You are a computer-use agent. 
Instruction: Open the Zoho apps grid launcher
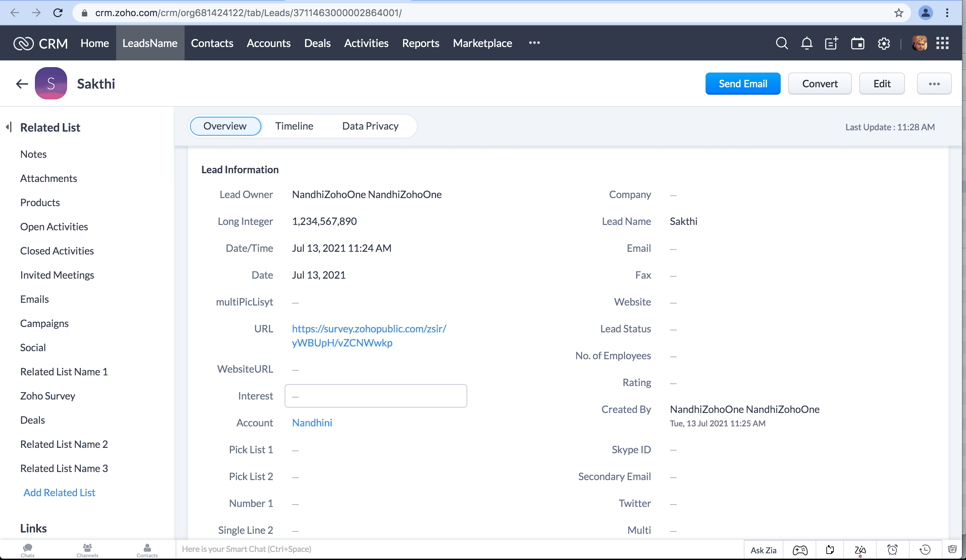point(942,43)
